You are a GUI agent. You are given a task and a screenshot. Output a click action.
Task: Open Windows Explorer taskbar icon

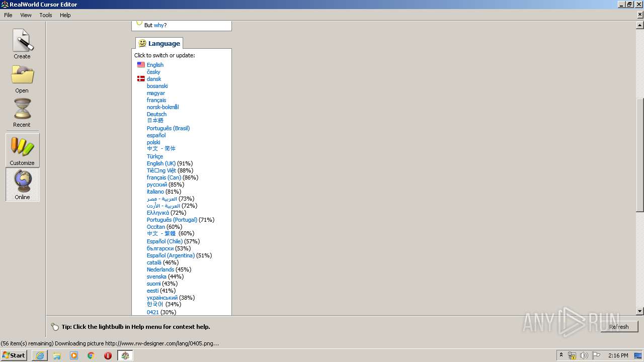[57, 355]
